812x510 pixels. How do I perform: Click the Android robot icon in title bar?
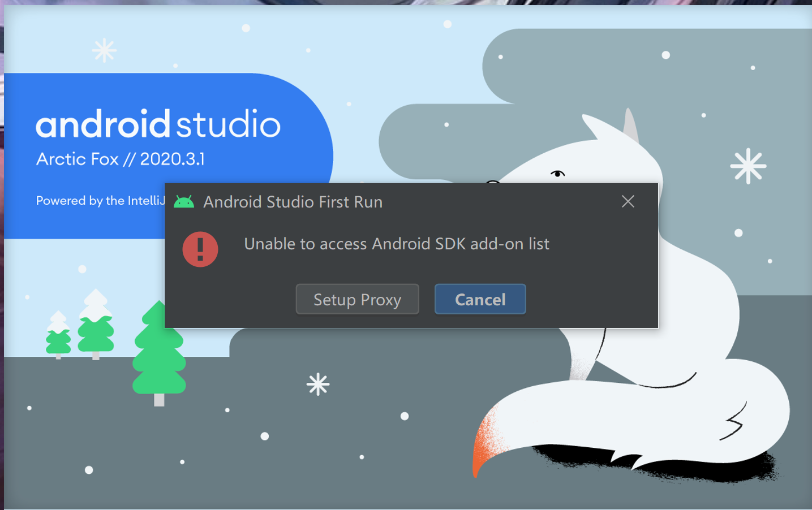[184, 202]
